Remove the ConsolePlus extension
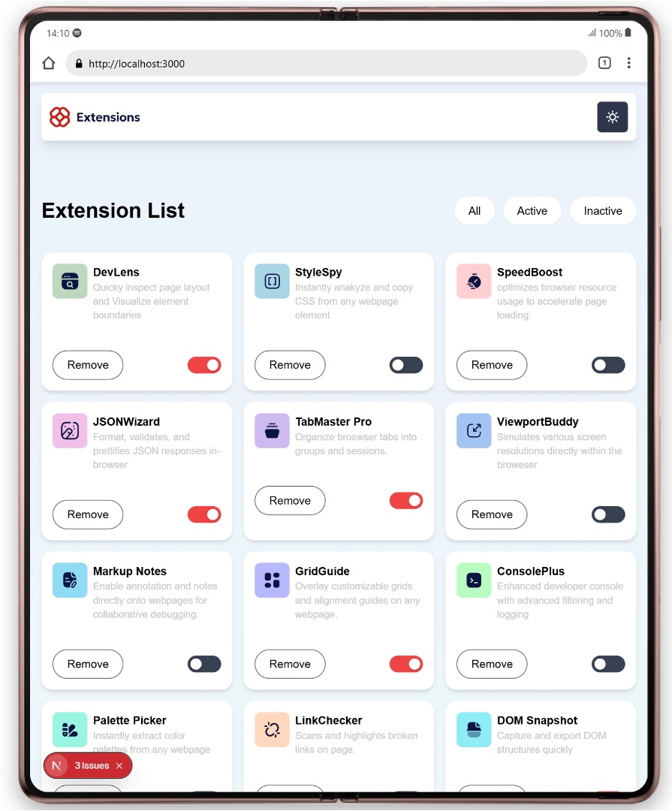672x811 pixels. coord(492,664)
